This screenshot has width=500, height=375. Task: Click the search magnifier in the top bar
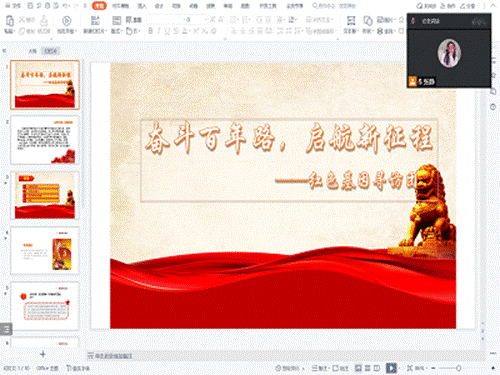[x=315, y=6]
